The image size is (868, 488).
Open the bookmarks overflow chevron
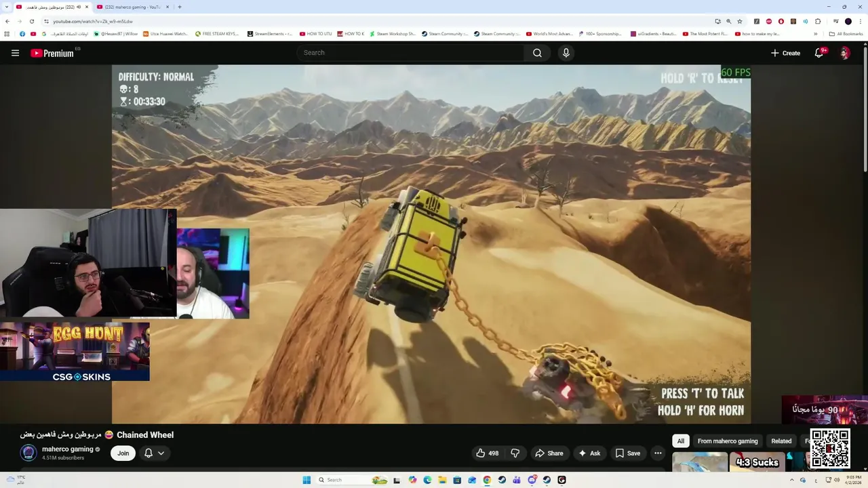click(x=816, y=34)
